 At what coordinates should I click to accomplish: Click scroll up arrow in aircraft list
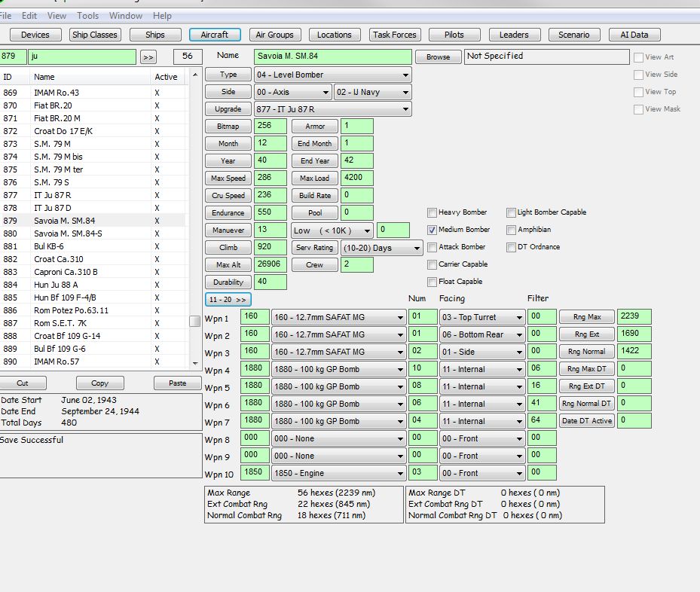195,75
